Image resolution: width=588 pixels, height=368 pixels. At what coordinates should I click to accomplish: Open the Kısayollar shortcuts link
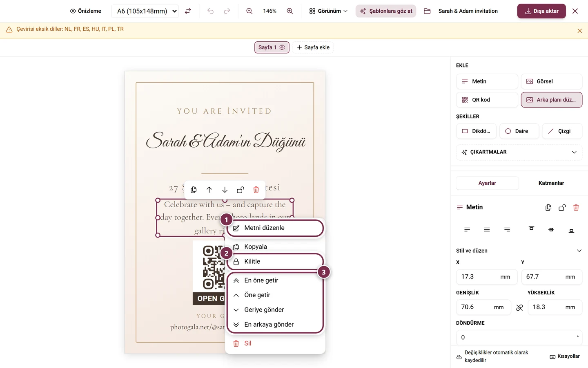coord(565,357)
